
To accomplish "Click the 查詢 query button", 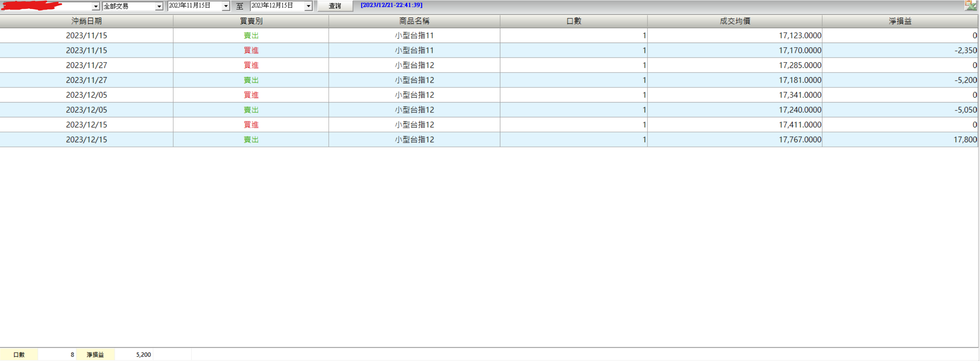I will point(335,6).
